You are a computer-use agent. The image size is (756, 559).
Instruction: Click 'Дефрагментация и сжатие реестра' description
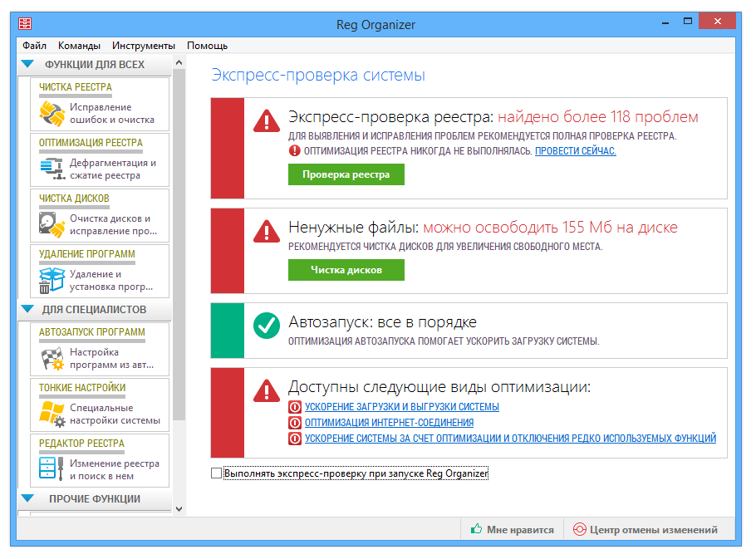pos(113,169)
